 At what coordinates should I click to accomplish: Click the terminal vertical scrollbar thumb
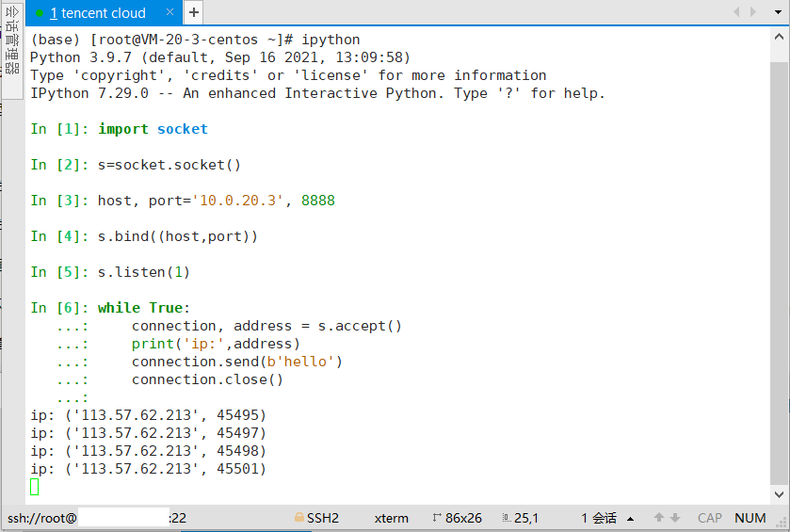pyautogui.click(x=779, y=272)
